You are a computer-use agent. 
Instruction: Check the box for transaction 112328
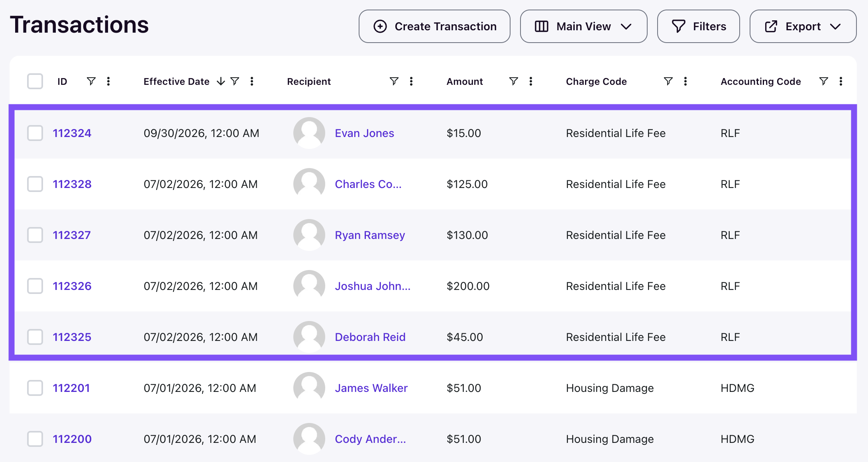click(x=35, y=184)
